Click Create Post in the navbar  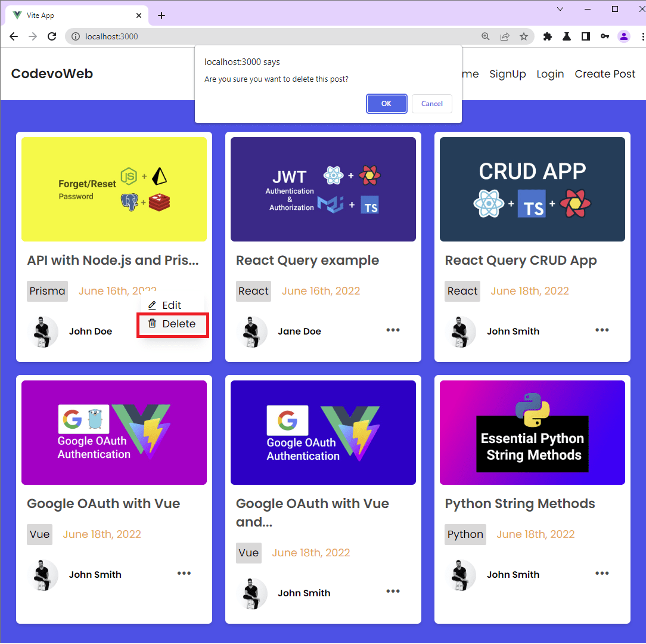coord(605,74)
